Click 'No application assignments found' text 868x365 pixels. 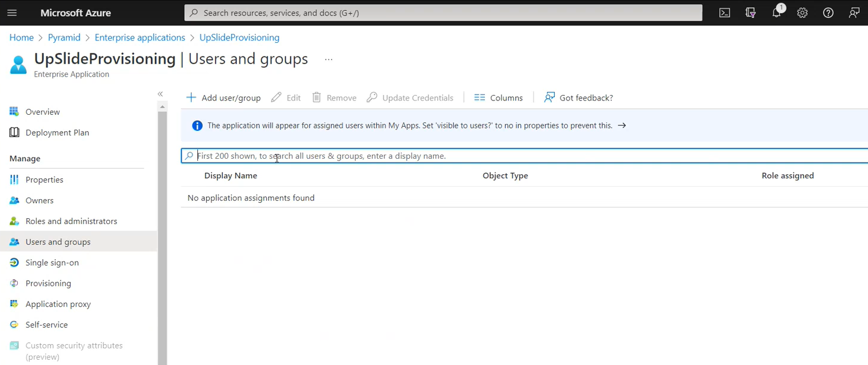[251, 198]
